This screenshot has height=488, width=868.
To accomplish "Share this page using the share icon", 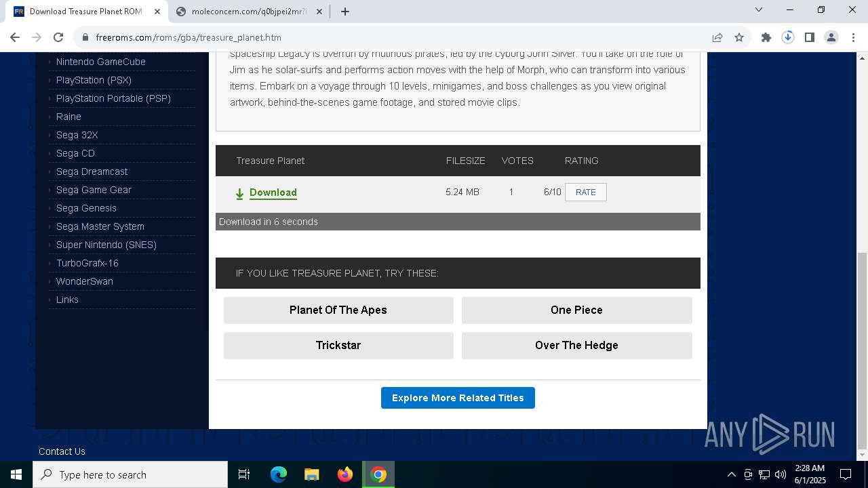I will tap(717, 37).
